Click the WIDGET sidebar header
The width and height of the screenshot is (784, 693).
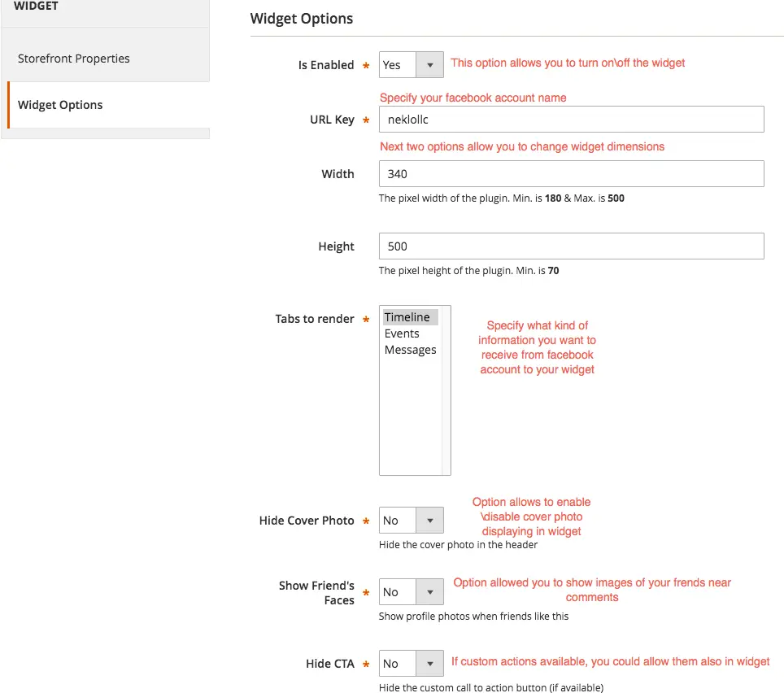(x=36, y=6)
